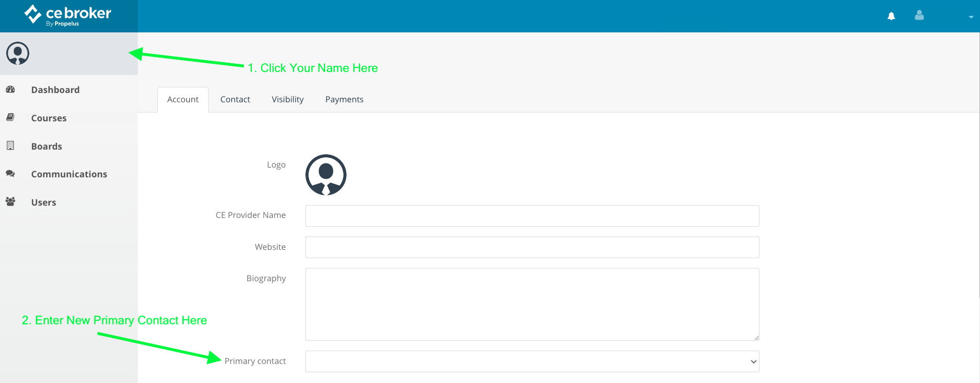Focus the Website input field
The height and width of the screenshot is (383, 980).
(532, 247)
